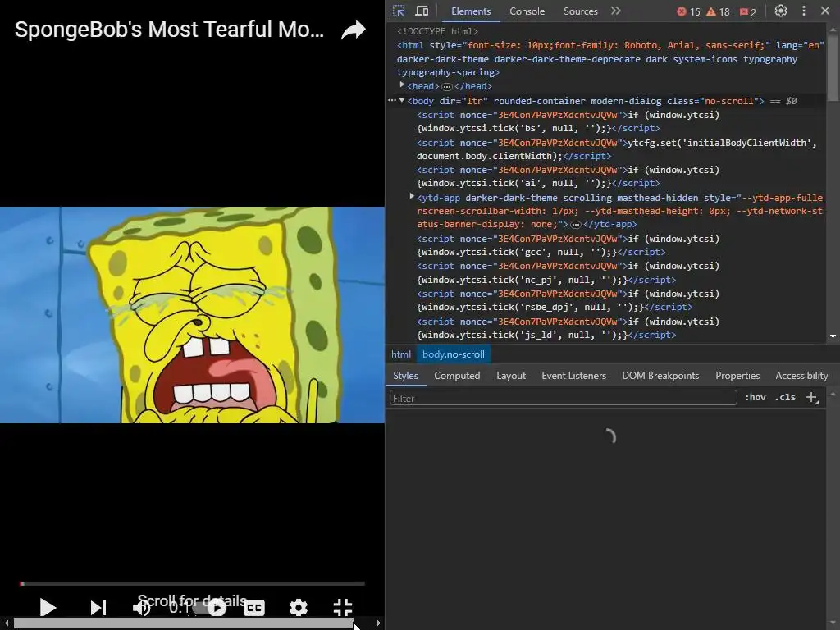Switch to the Styles tab
Viewport: 840px width, 630px height.
coord(405,376)
